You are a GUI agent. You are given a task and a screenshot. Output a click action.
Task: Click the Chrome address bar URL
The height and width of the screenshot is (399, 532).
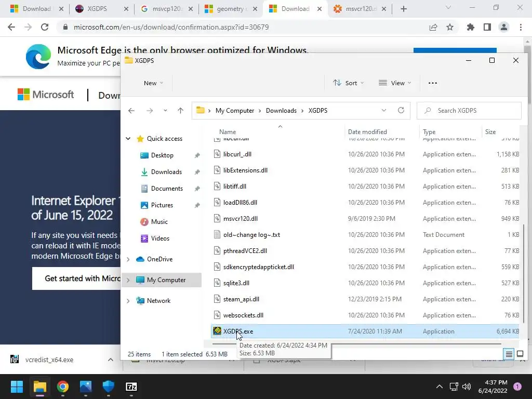coord(171,27)
